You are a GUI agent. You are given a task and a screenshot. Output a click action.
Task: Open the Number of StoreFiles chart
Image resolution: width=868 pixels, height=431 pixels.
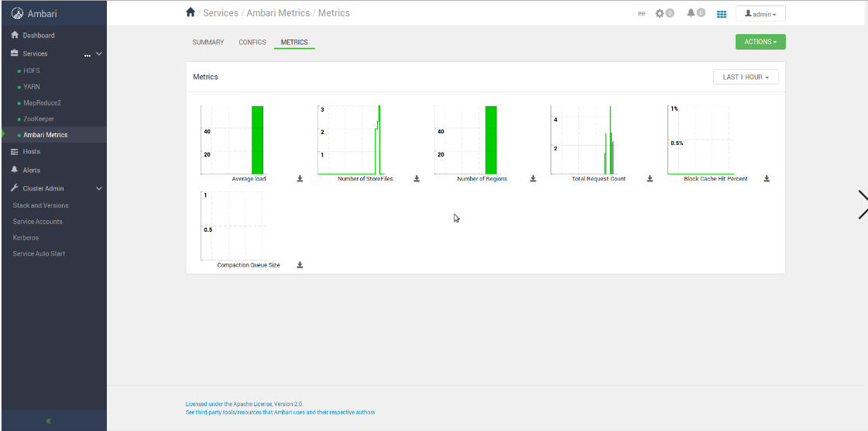pos(351,140)
